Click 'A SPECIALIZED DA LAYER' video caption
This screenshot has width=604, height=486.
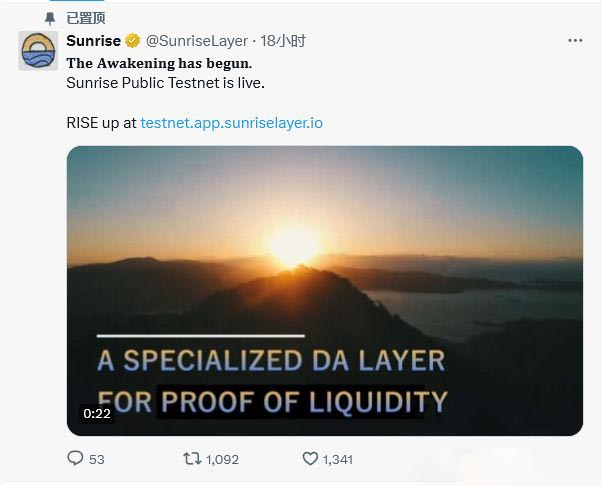[271, 361]
